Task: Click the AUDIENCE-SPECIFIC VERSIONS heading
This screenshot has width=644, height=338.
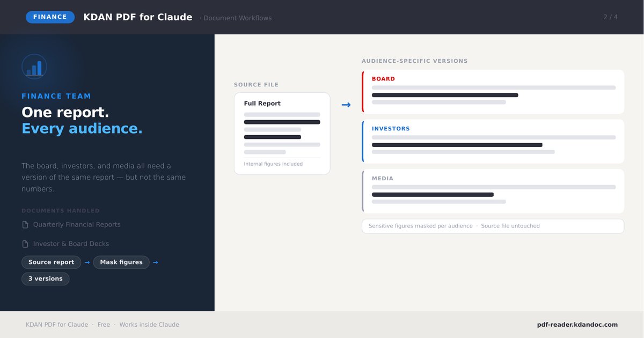Action: (415, 61)
